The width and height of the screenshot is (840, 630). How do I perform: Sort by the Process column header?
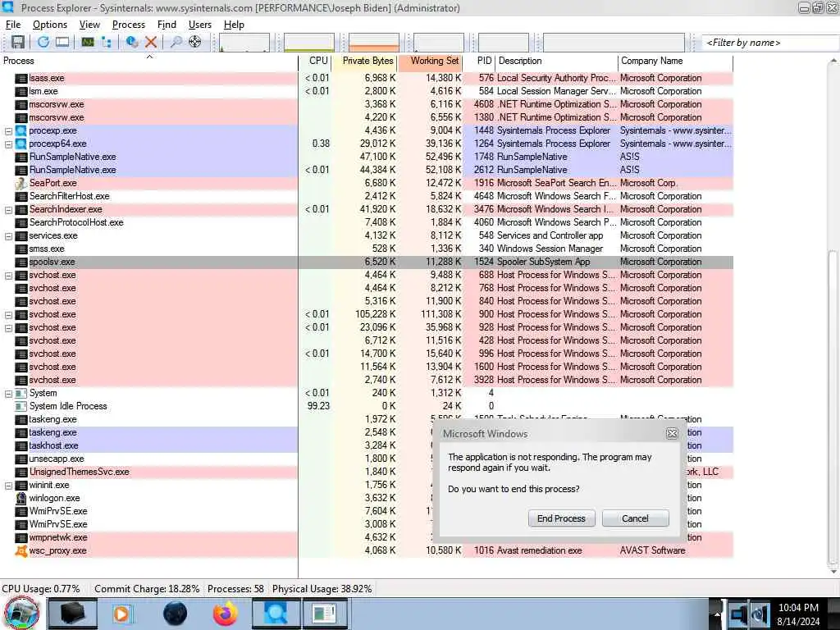pos(149,61)
